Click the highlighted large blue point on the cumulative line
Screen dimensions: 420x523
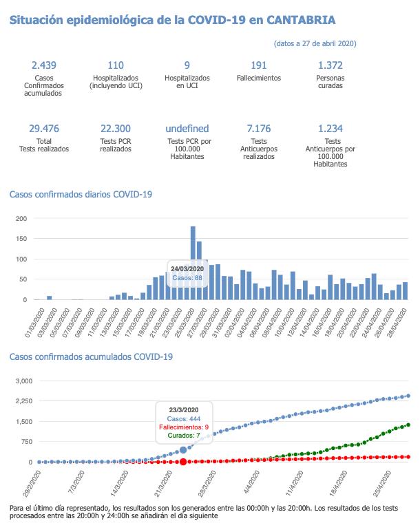(x=183, y=450)
